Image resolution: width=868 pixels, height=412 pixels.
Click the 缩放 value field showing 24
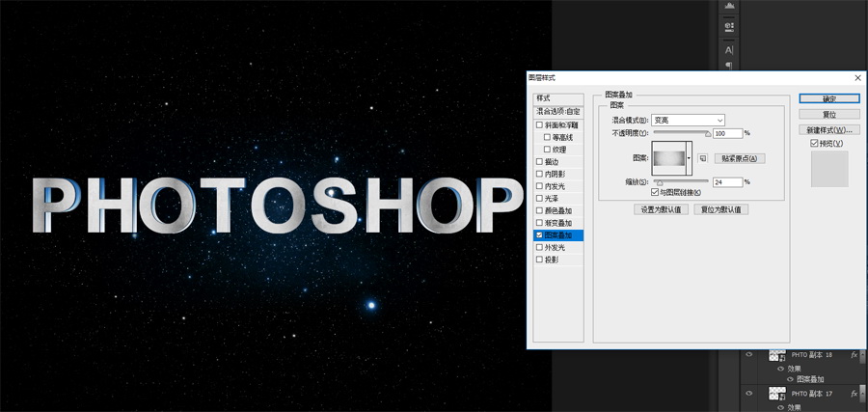click(727, 182)
